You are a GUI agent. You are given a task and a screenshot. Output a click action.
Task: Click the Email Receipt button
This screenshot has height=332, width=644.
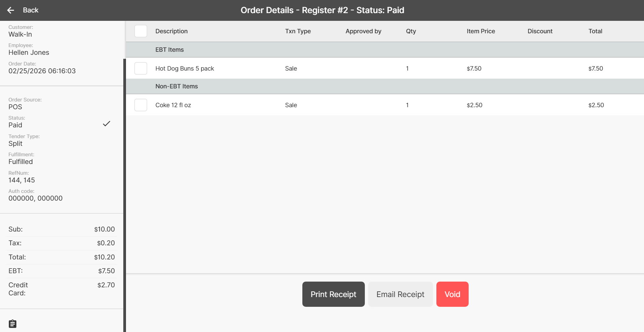[400, 294]
